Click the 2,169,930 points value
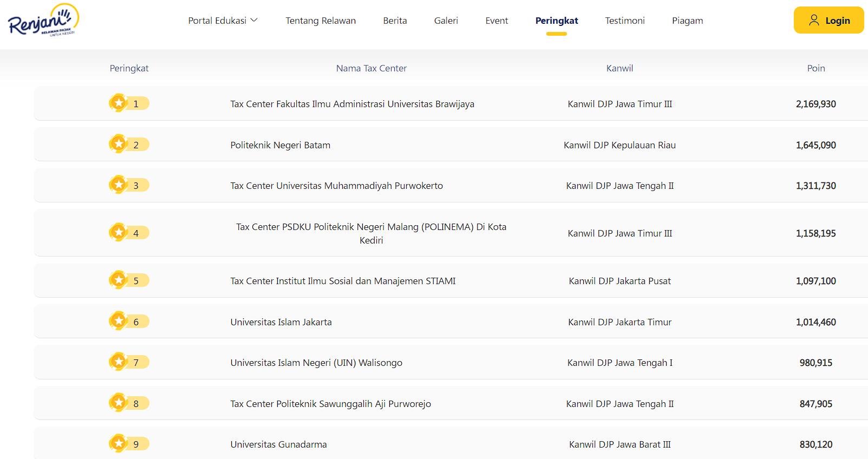 point(816,104)
